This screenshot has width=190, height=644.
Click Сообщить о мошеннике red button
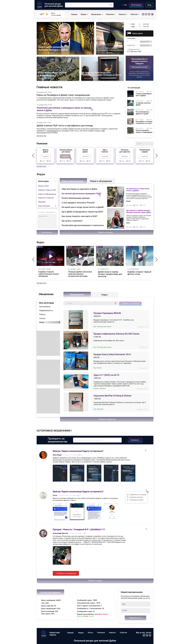(x=66, y=573)
